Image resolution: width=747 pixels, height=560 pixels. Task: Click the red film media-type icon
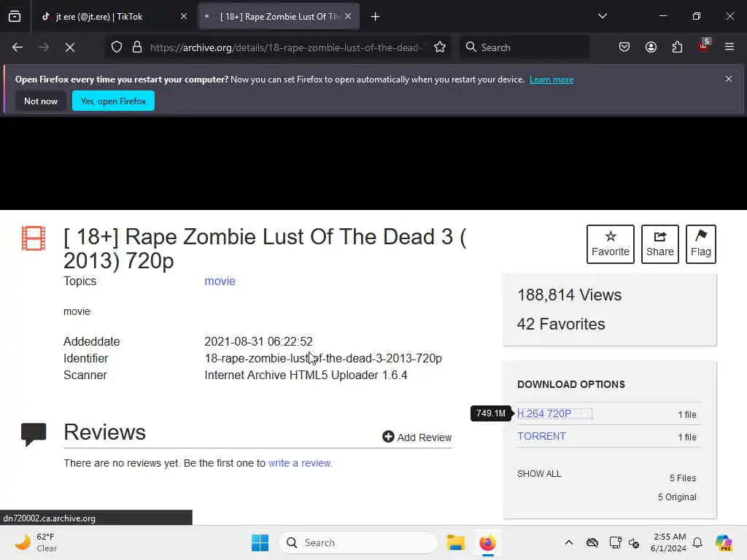click(34, 238)
